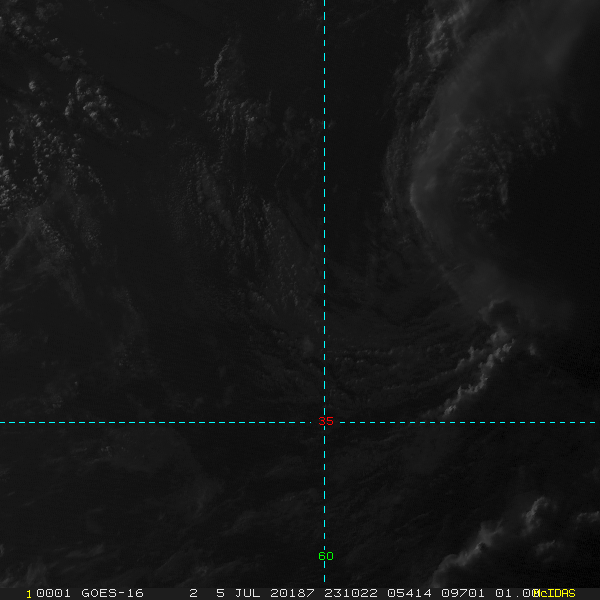This screenshot has height=600, width=600.
Task: Click the 20187 year-day value
Action: [292, 593]
